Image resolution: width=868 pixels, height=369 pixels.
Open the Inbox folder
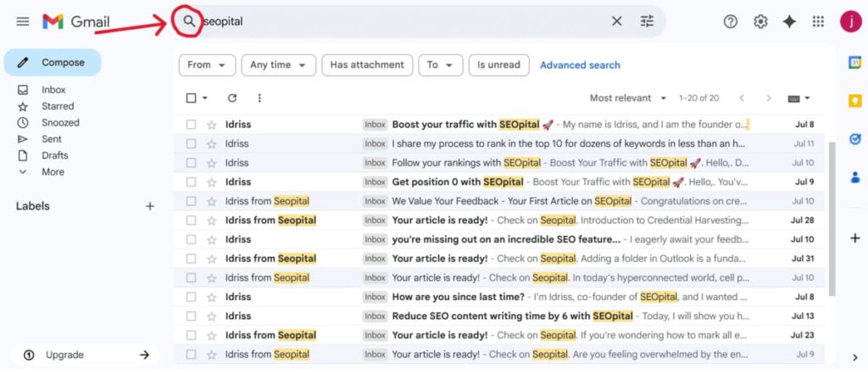53,90
